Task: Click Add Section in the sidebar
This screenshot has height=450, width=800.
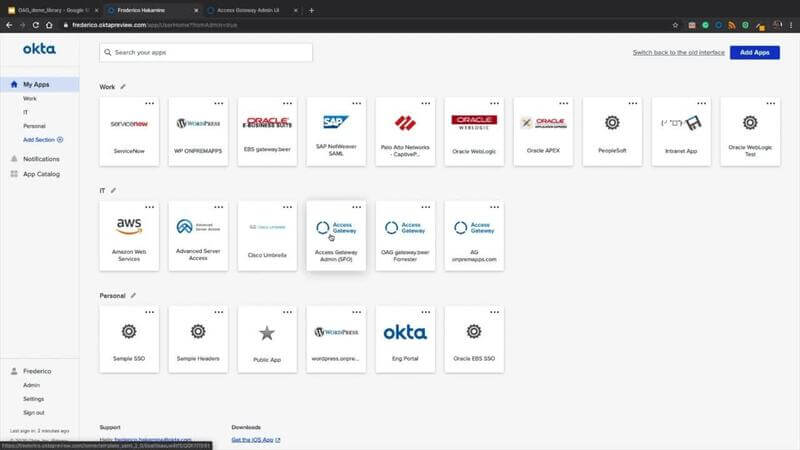Action: [x=42, y=140]
